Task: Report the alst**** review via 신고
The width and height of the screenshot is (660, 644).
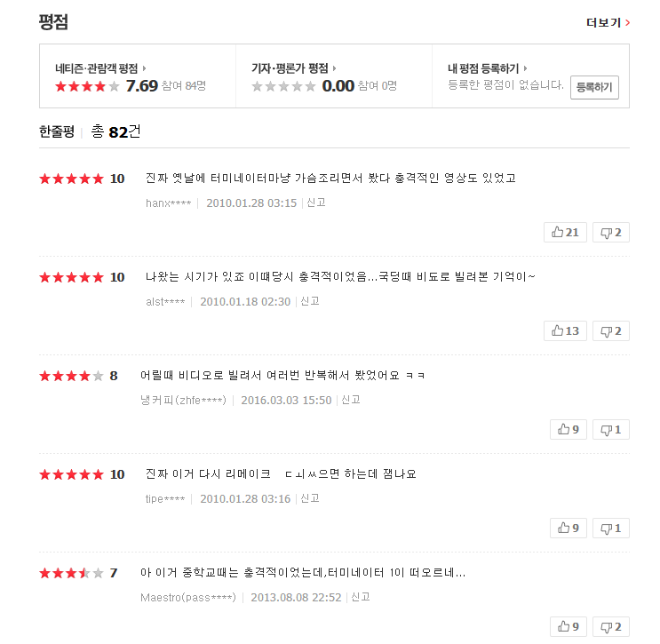Action: pyautogui.click(x=310, y=301)
